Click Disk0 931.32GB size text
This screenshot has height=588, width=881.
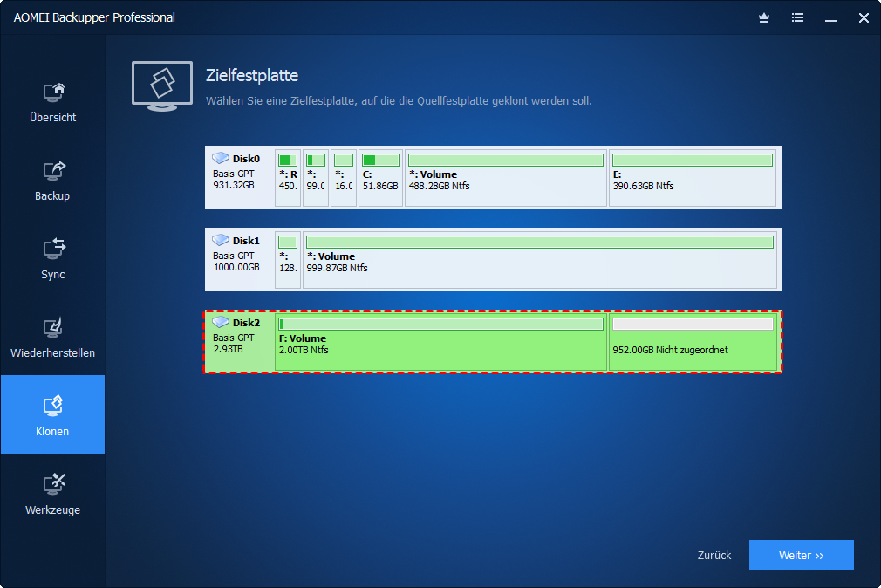click(234, 185)
